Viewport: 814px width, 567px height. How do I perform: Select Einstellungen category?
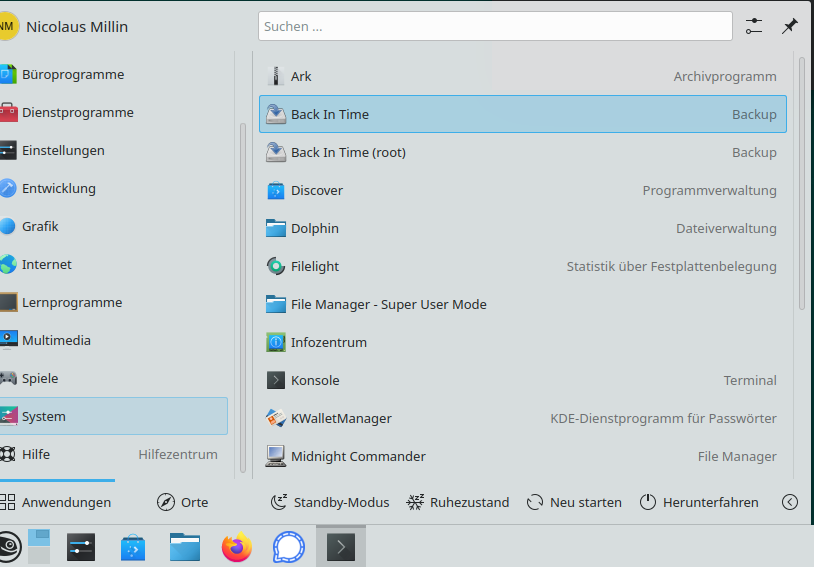pyautogui.click(x=114, y=150)
